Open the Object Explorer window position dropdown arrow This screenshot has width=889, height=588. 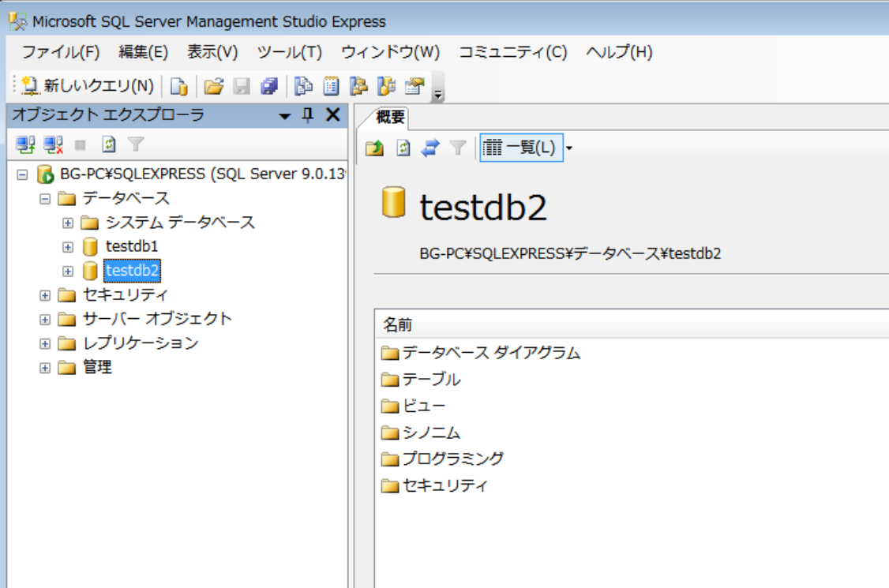(284, 116)
